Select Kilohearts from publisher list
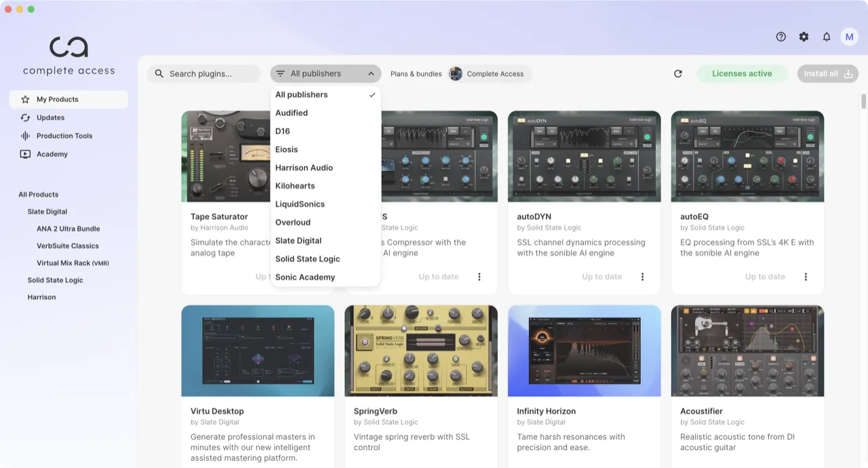The image size is (868, 468). [x=295, y=186]
